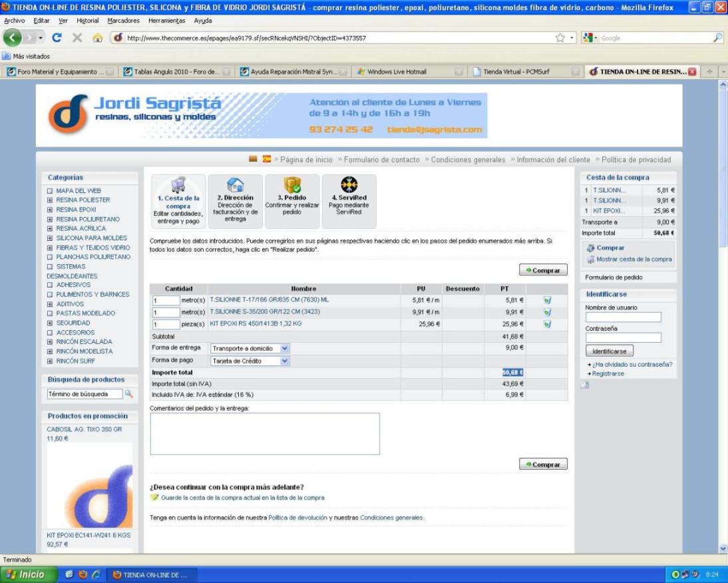This screenshot has height=583, width=728.
Task: Focus the Nombre de usuario field
Action: tap(623, 317)
